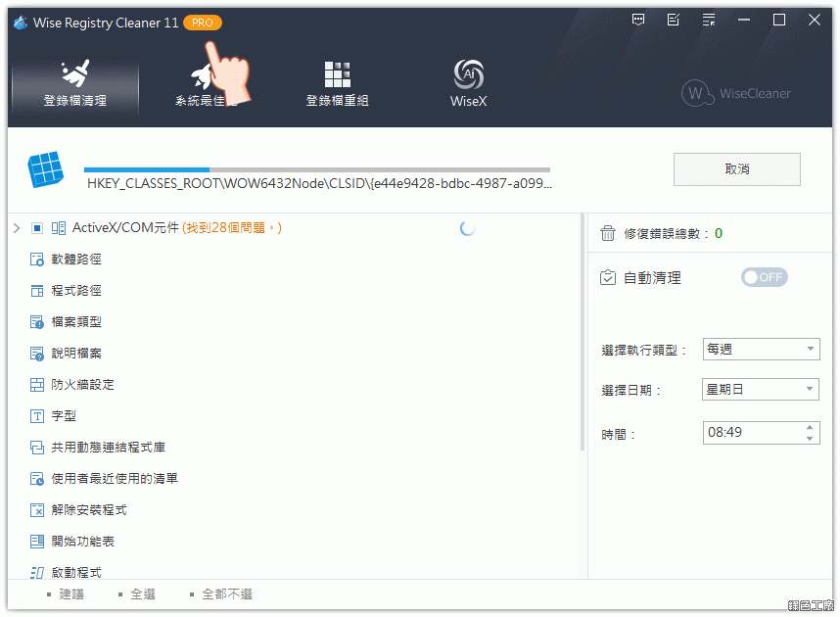Screen dimensions: 840x617
Task: Click the 軟體路徑 category icon
Action: (37, 260)
